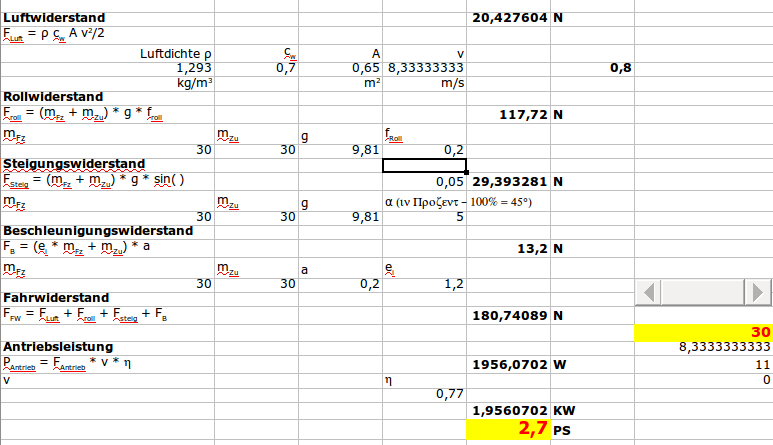The width and height of the screenshot is (773, 445).
Task: Click the scrollbar's right arrow button
Action: click(x=758, y=292)
